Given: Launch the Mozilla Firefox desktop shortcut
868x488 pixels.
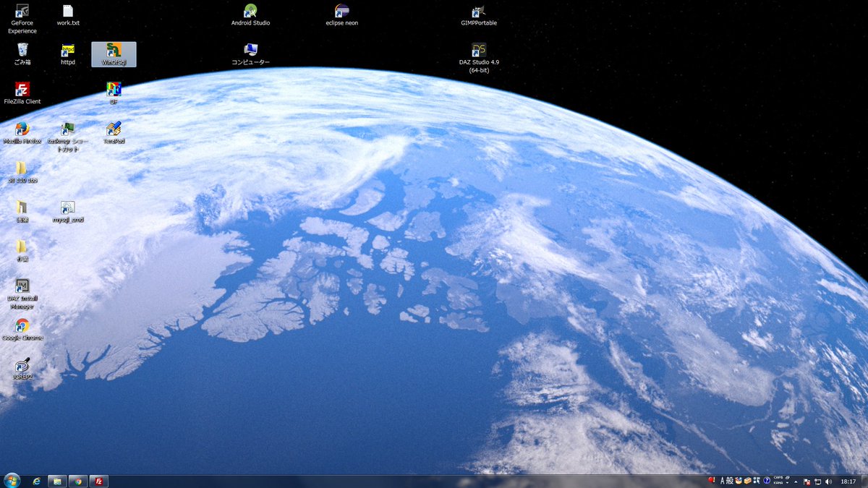Looking at the screenshot, I should (22, 133).
